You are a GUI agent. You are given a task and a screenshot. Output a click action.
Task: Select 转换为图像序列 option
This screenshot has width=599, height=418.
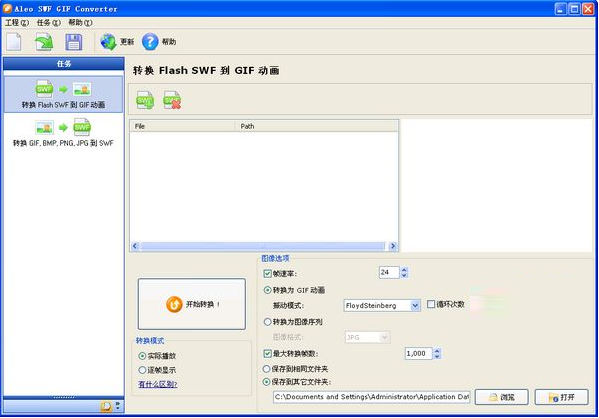(x=293, y=322)
